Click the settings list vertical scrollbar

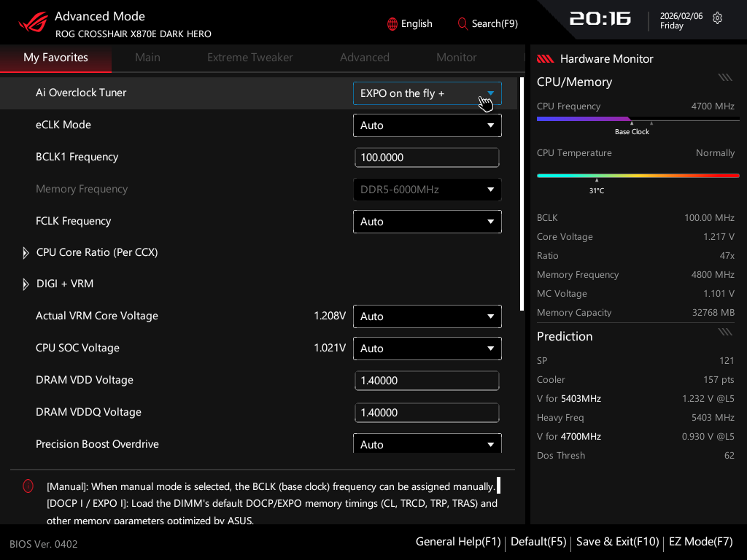point(522,194)
